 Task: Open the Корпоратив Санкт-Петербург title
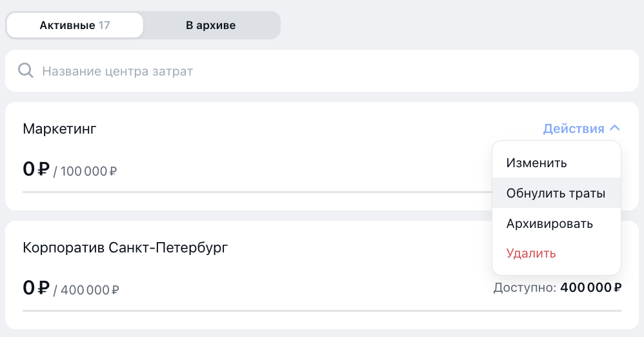[x=125, y=247]
